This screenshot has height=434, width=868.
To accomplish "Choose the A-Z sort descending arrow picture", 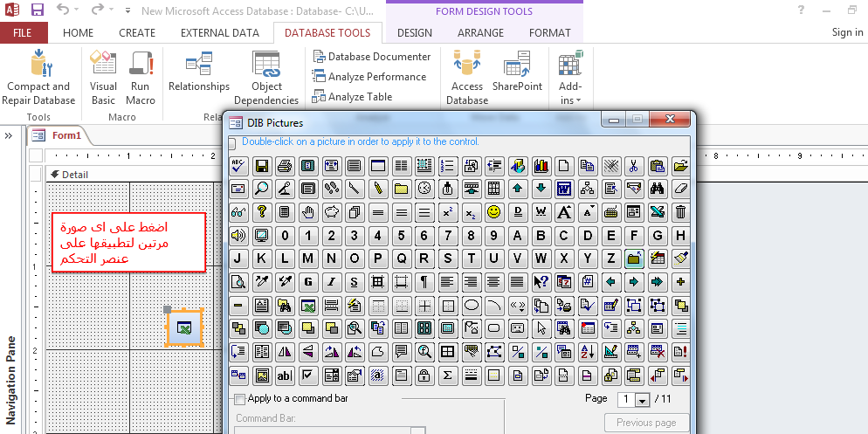I will 587,352.
